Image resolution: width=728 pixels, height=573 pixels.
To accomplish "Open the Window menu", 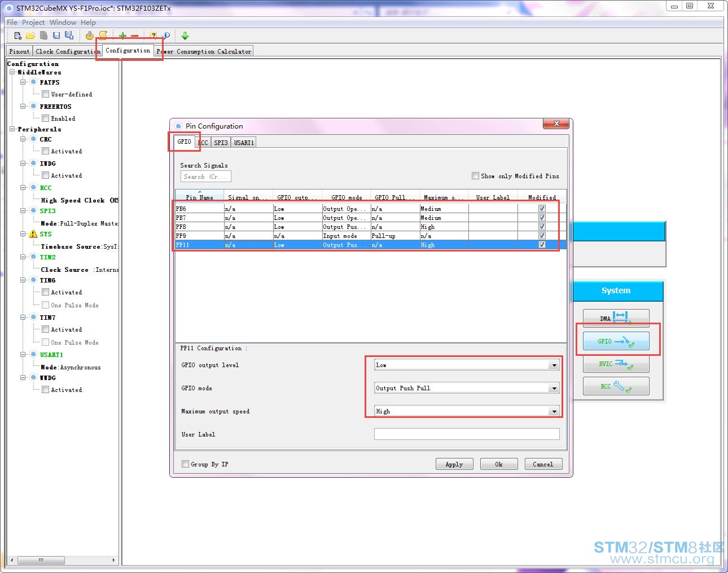I will tap(63, 23).
